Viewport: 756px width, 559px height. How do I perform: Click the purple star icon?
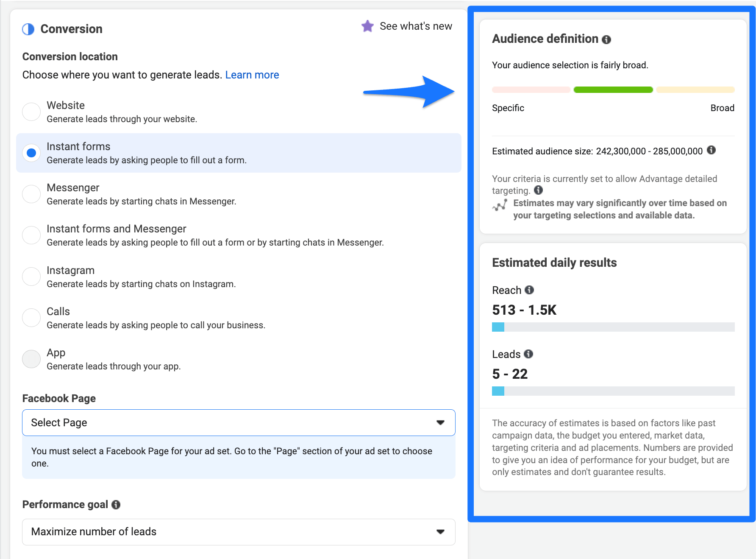[x=367, y=26]
